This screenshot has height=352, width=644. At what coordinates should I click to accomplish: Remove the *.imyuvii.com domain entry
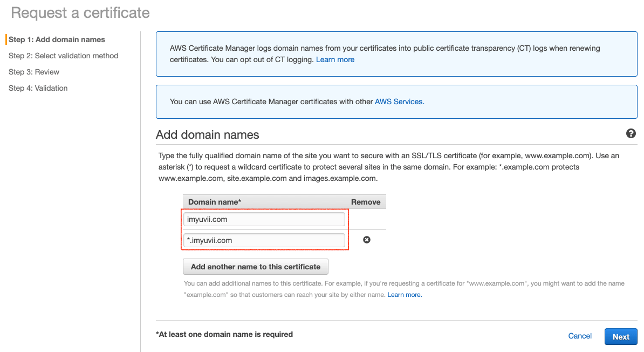367,240
